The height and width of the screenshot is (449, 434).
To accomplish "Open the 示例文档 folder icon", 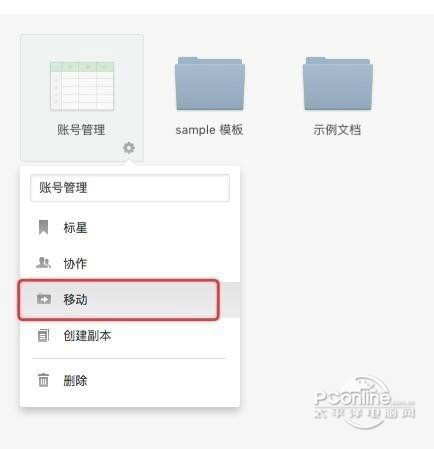I will [338, 84].
